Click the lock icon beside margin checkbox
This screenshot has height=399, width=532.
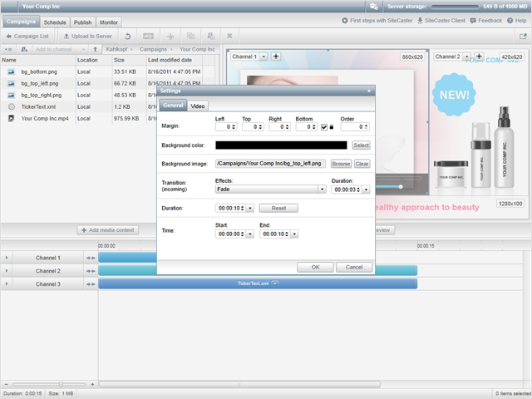point(332,127)
